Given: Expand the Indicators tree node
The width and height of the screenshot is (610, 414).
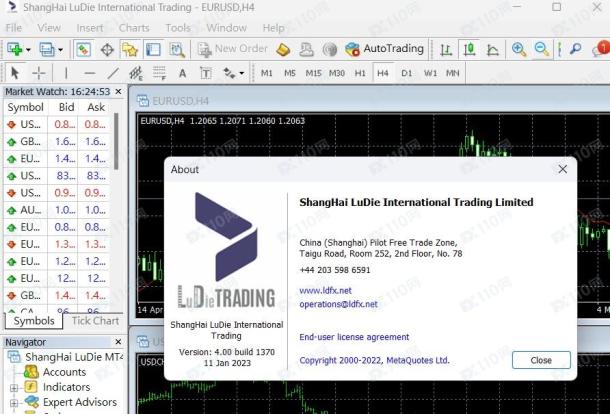Looking at the screenshot, I should pyautogui.click(x=14, y=388).
